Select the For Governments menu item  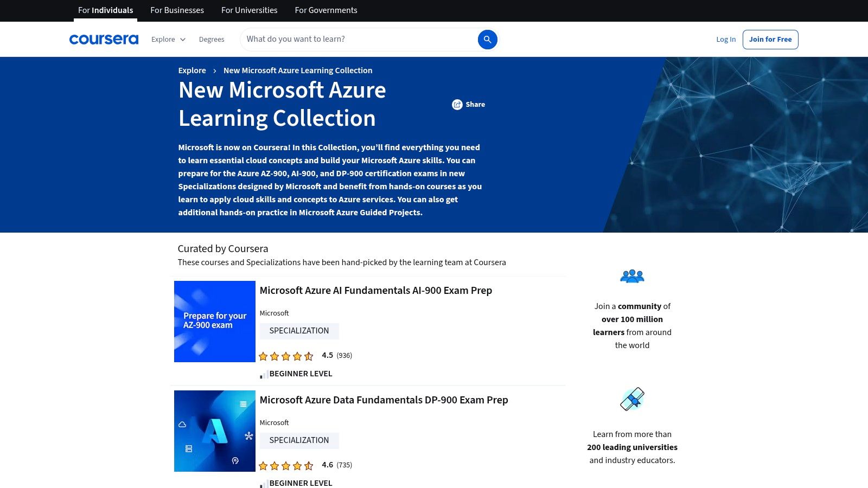pyautogui.click(x=325, y=10)
